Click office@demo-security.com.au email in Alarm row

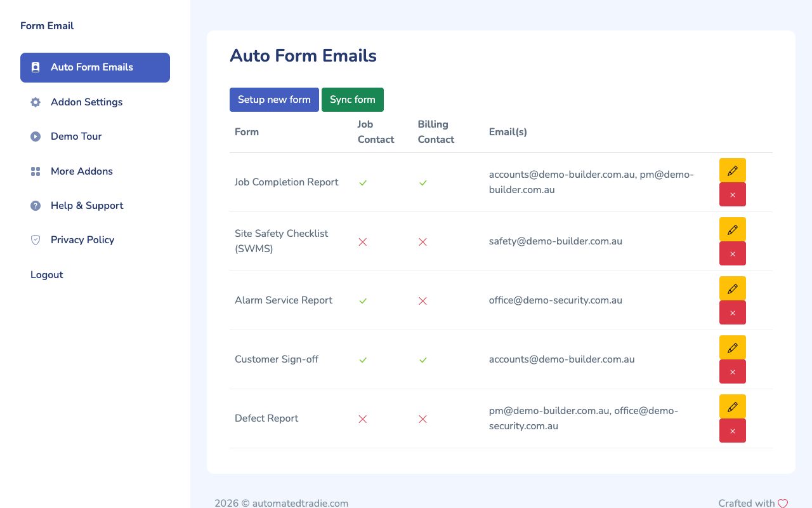556,300
